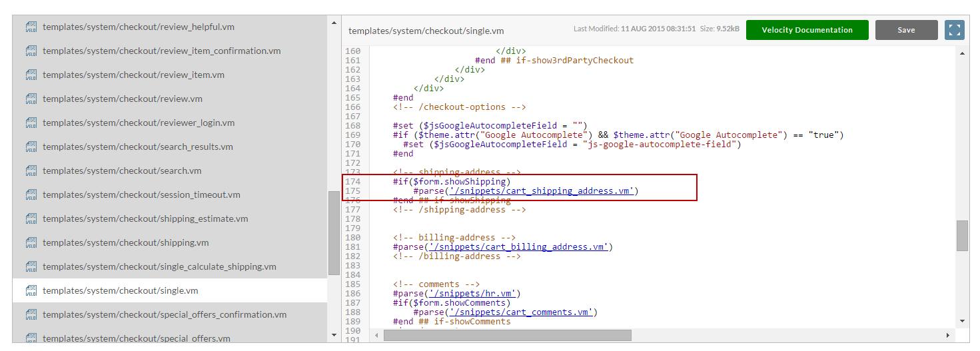Click the Save button
Viewport: 980px width, 351px height.
(906, 30)
